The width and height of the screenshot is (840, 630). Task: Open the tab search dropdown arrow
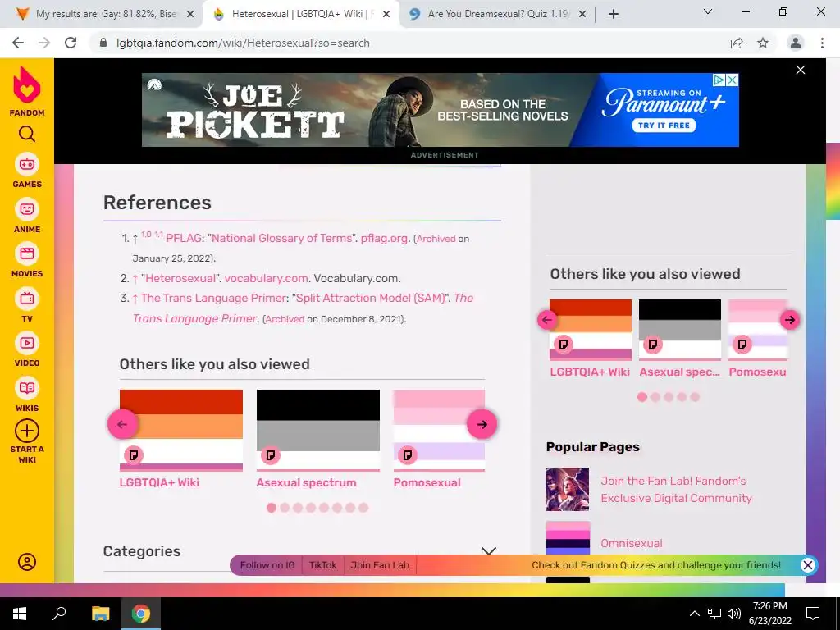tap(708, 11)
